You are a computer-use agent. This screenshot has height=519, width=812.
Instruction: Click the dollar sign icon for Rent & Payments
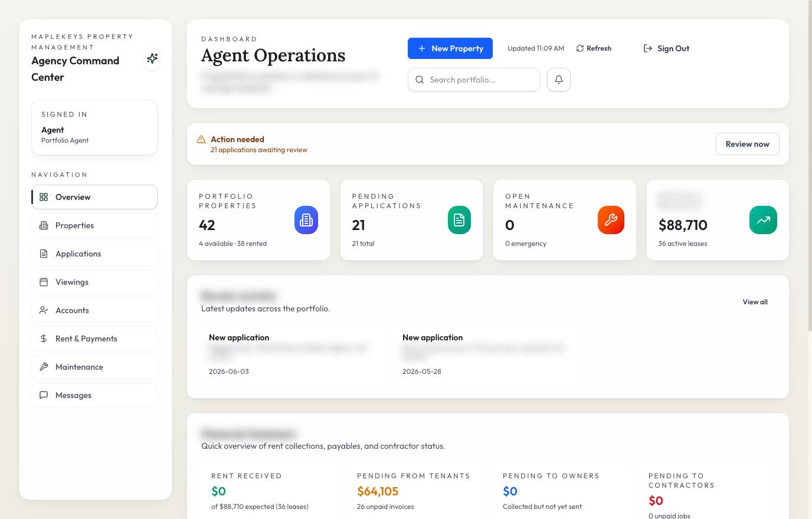pyautogui.click(x=44, y=339)
